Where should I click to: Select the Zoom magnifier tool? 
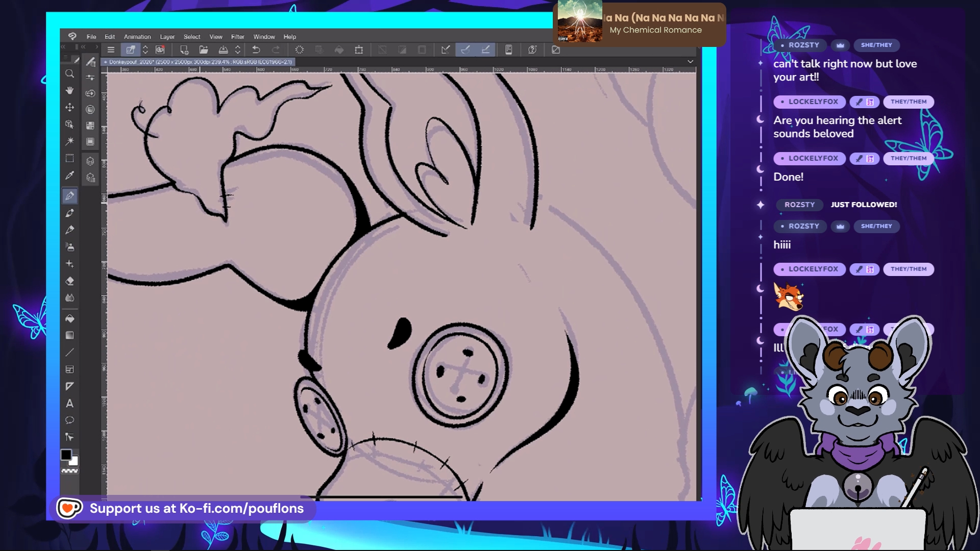(x=69, y=73)
